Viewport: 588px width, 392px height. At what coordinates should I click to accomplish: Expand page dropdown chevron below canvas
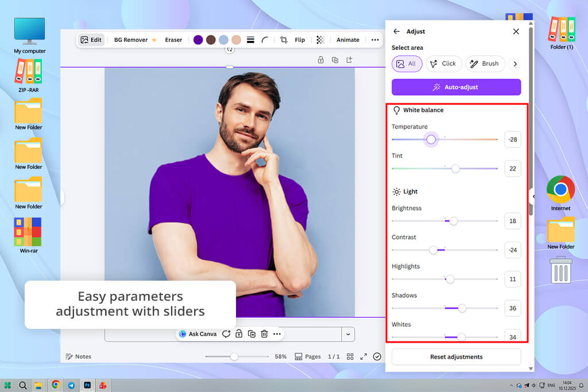click(x=348, y=334)
